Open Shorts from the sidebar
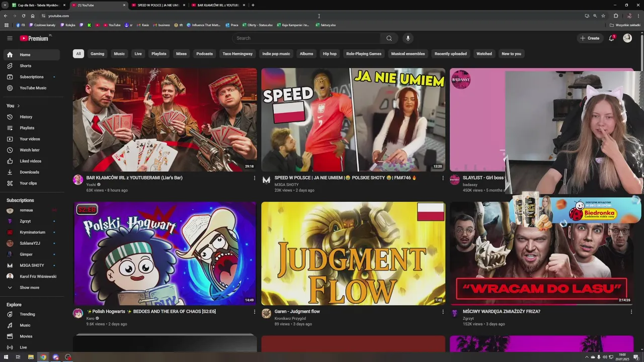Image resolution: width=644 pixels, height=362 pixels. pyautogui.click(x=31, y=66)
